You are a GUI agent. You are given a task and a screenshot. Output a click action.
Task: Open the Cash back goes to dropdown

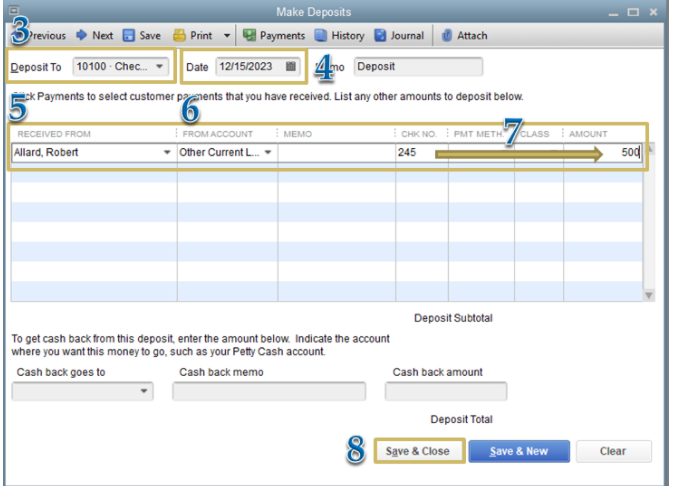point(144,391)
